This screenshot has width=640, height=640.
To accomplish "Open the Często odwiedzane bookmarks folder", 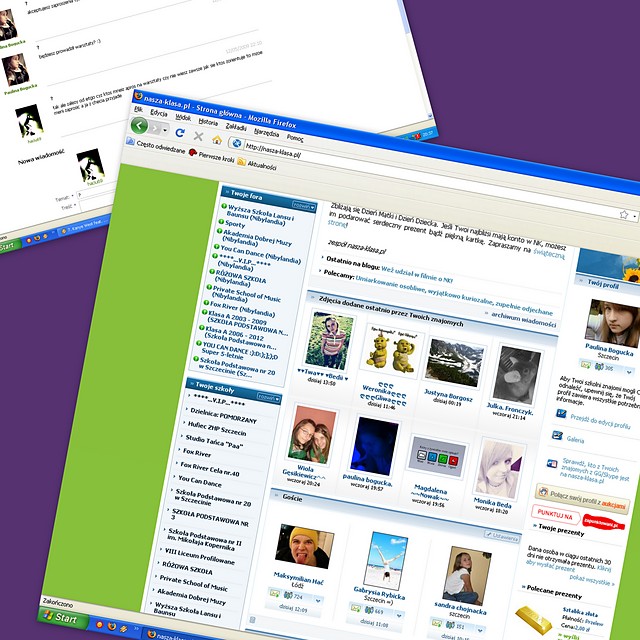I will [156, 145].
